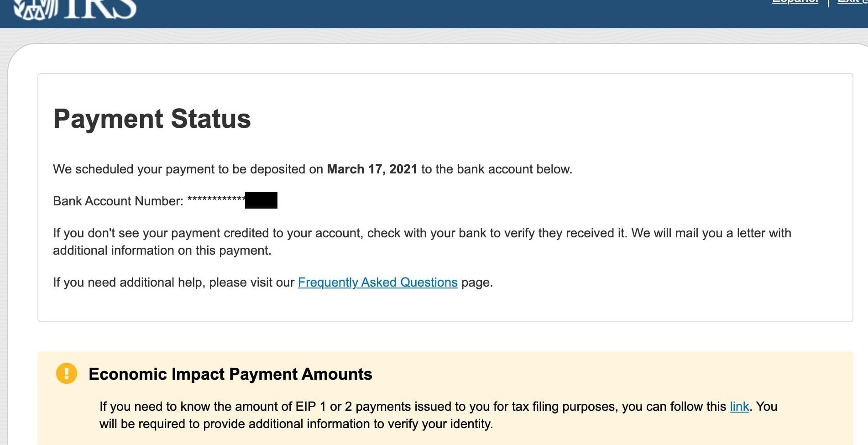The height and width of the screenshot is (445, 868).
Task: Select the Bank Account Number label
Action: click(x=116, y=201)
